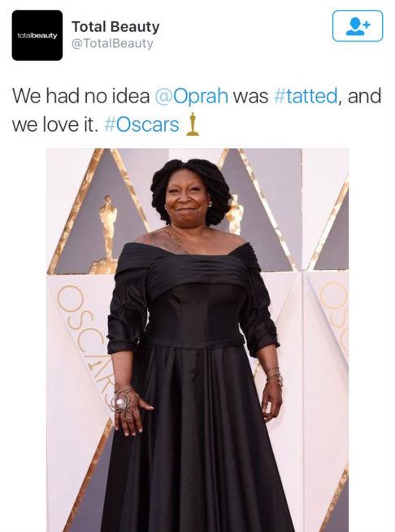Tap the gold Oscar statuette emoji

click(x=193, y=124)
